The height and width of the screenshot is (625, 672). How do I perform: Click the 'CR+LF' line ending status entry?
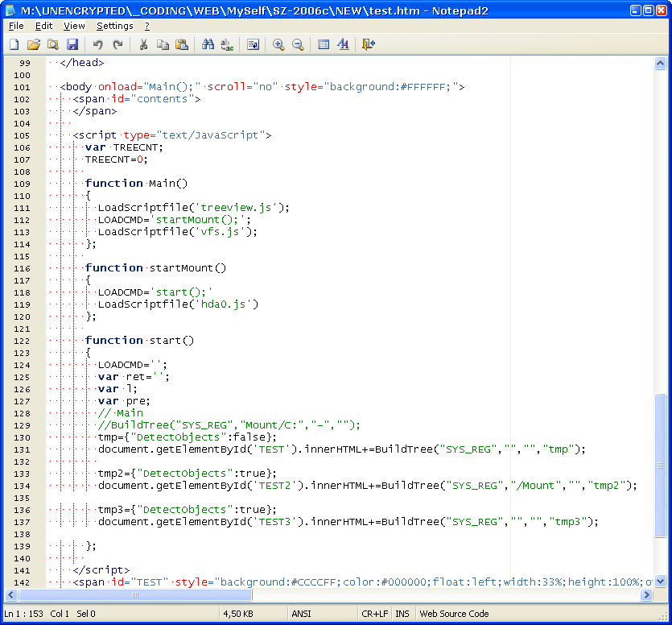tap(374, 614)
